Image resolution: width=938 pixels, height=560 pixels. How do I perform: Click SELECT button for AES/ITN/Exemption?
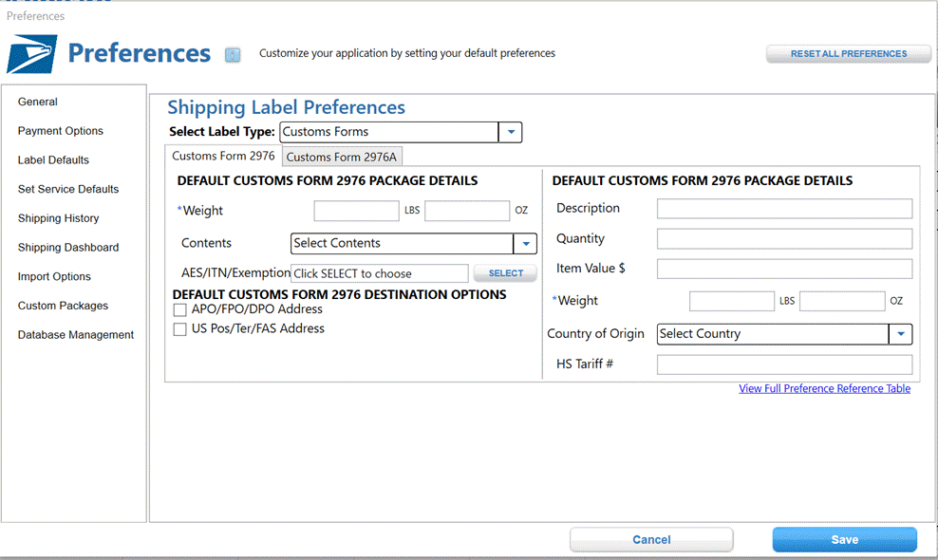(x=505, y=273)
